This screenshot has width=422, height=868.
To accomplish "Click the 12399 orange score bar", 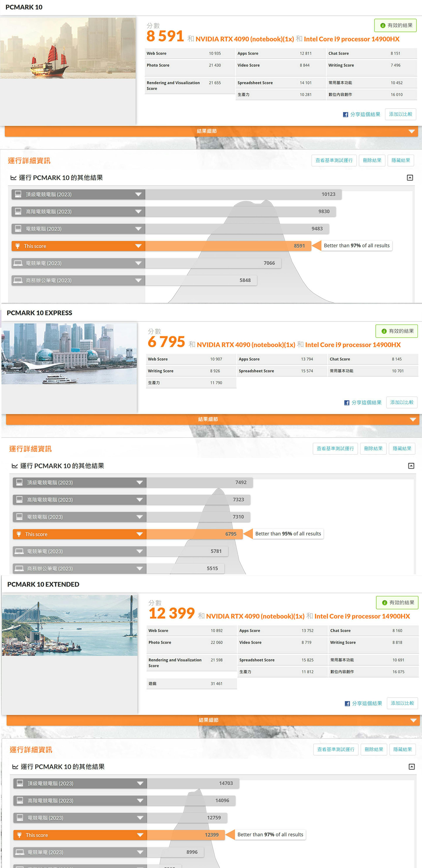I will coord(186,835).
